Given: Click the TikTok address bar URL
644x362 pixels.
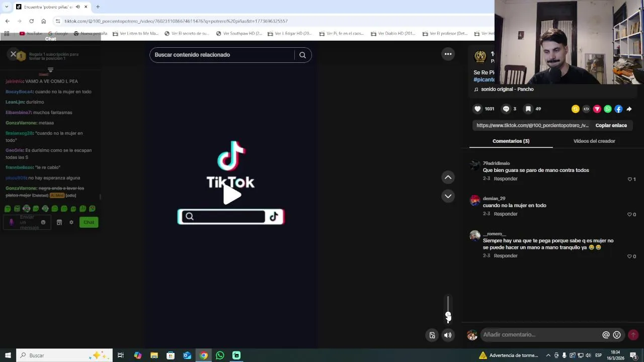Looking at the screenshot, I should 176,21.
